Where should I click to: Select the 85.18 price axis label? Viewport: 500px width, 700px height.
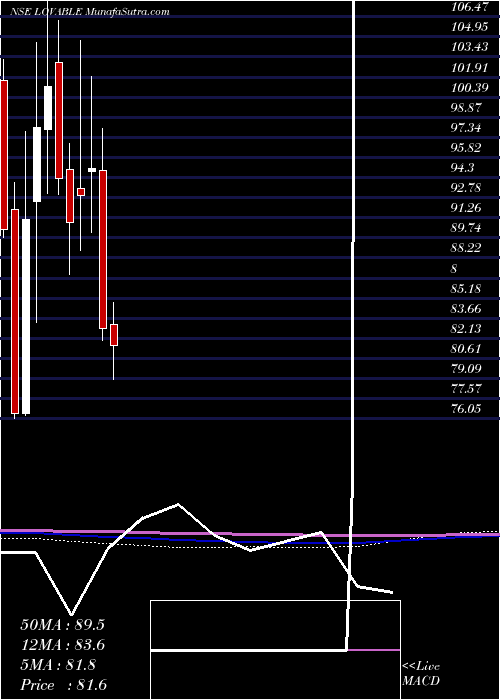pos(467,289)
